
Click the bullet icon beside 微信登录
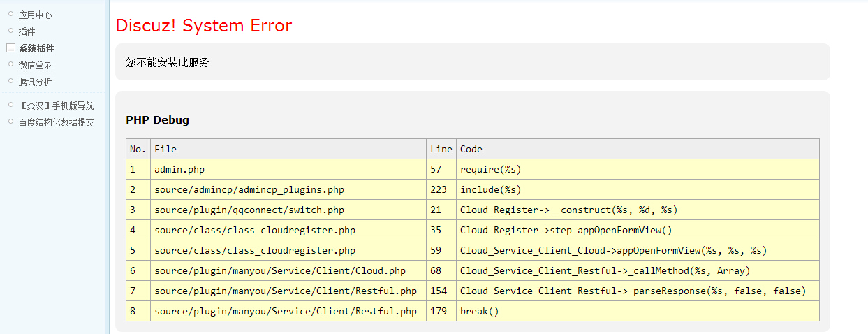tap(10, 64)
